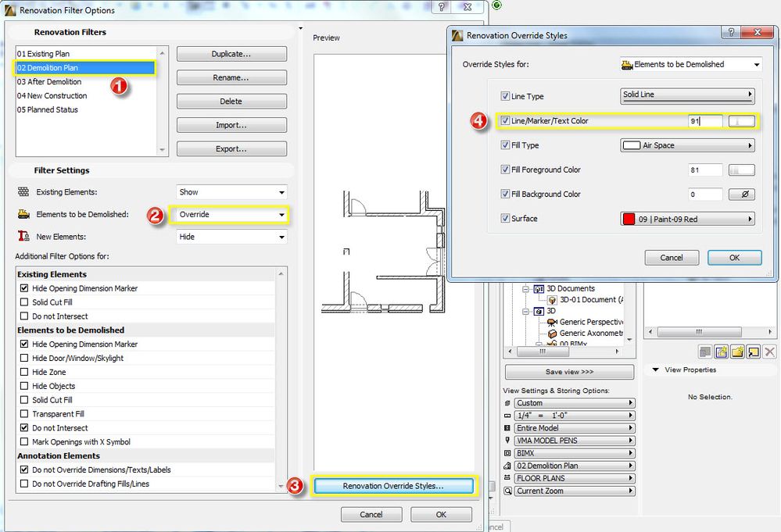Enable Solid Cut Fill under Existing Elements
The image size is (781, 532).
tap(24, 302)
